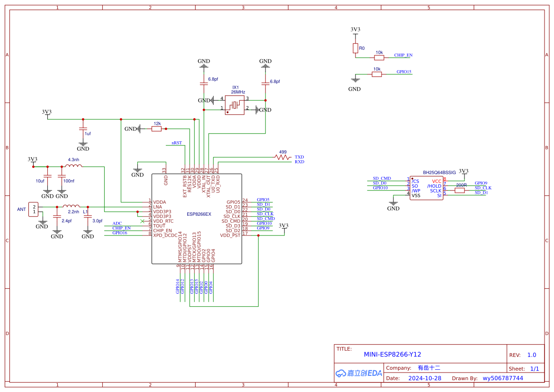The image size is (554, 392).
Task: Select the no-connect cross on the VDD_RTC pin
Action: [142, 221]
